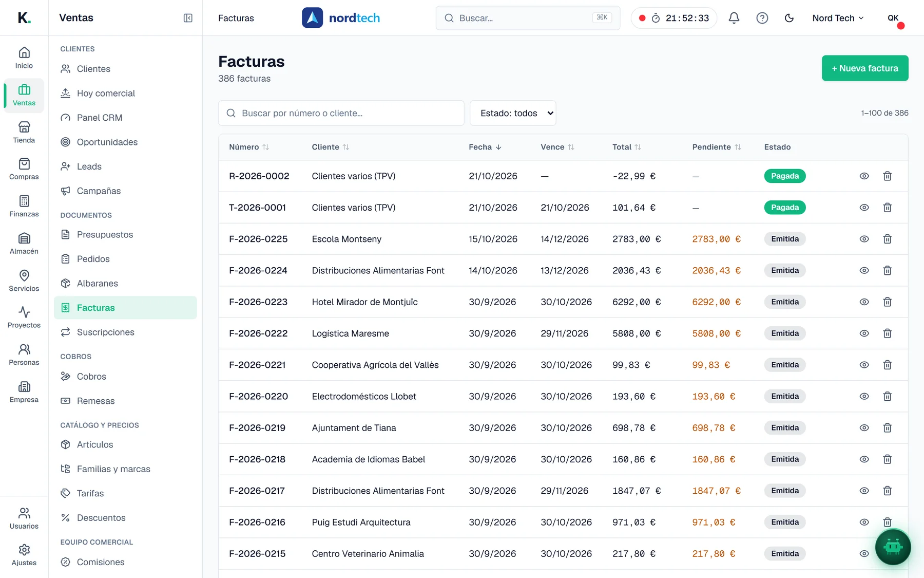Sort table by Cliente column

[331, 147]
